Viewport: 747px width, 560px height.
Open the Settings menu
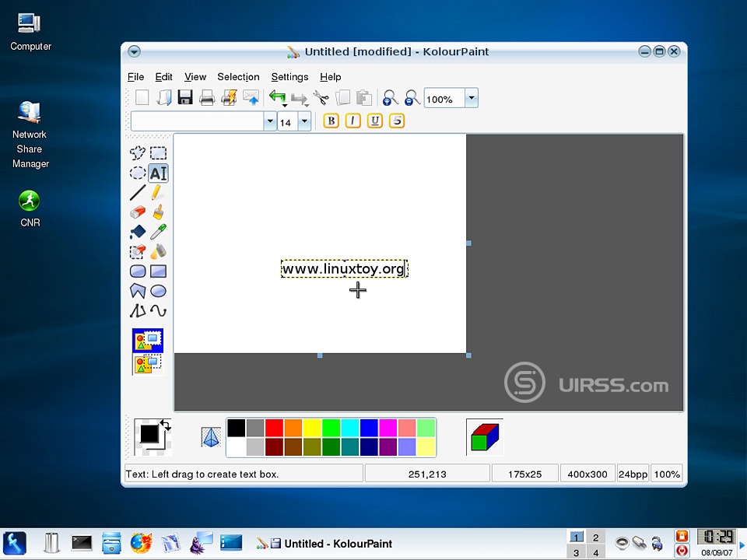point(289,77)
